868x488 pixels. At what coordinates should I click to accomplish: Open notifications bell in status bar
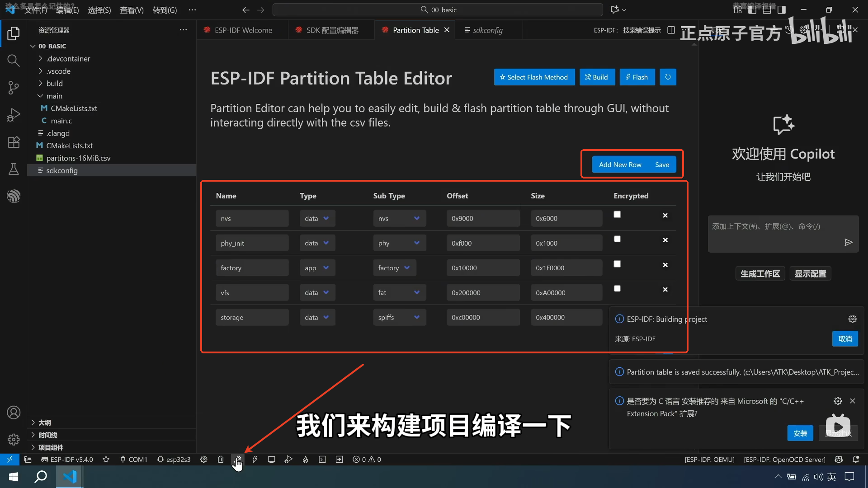(856, 460)
